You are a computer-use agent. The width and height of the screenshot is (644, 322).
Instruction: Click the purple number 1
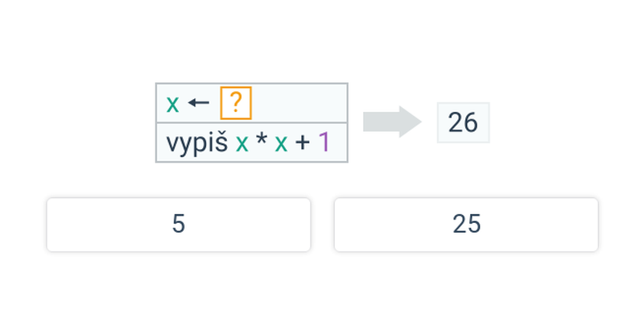click(324, 142)
